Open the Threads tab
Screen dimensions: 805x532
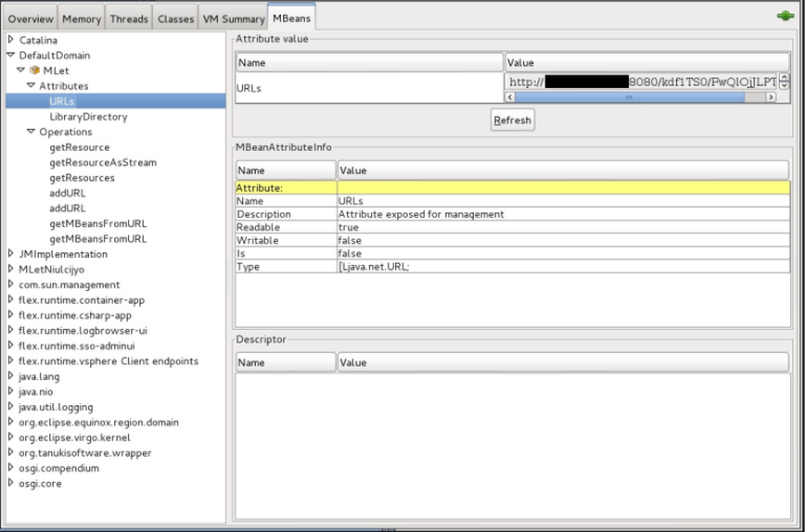[x=129, y=19]
